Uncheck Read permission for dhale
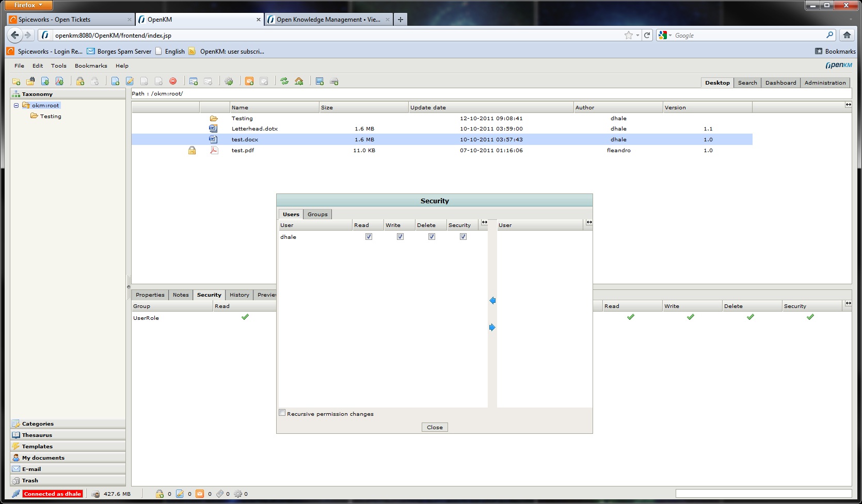Image resolution: width=862 pixels, height=504 pixels. tap(369, 237)
